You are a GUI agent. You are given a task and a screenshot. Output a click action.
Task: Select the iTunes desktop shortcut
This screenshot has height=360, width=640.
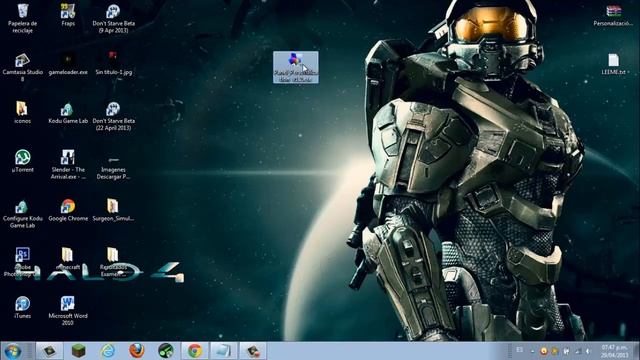click(x=22, y=307)
